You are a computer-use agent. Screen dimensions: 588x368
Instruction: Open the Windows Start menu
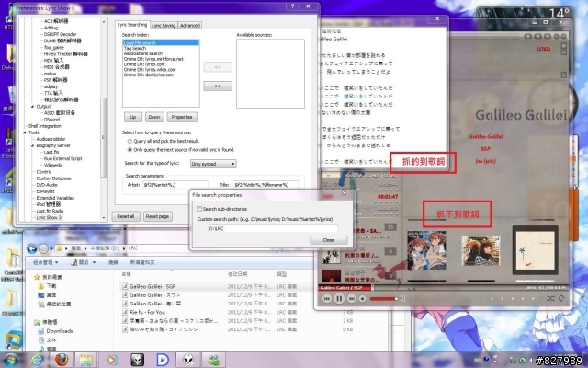11,360
